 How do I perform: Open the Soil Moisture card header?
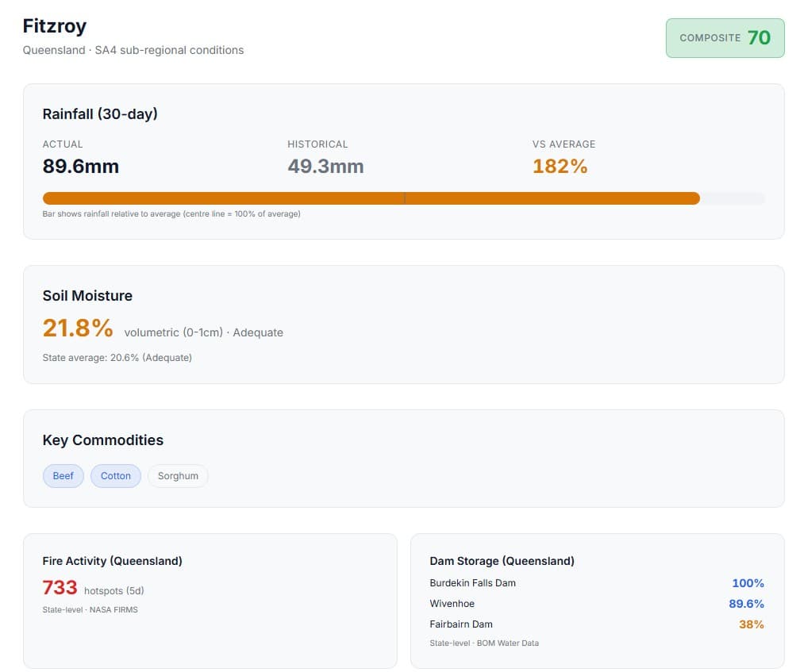pos(87,295)
